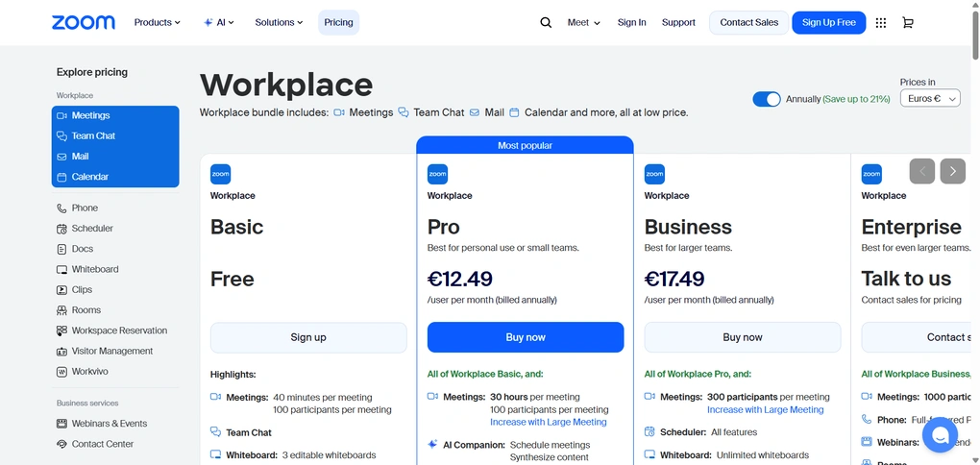Click the Pro plan Zoom logo icon

(437, 175)
